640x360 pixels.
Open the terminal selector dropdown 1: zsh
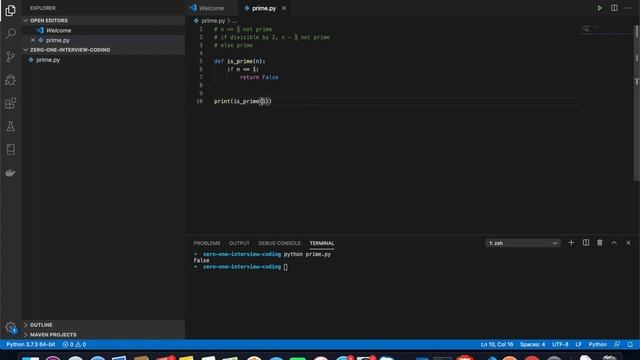(523, 243)
